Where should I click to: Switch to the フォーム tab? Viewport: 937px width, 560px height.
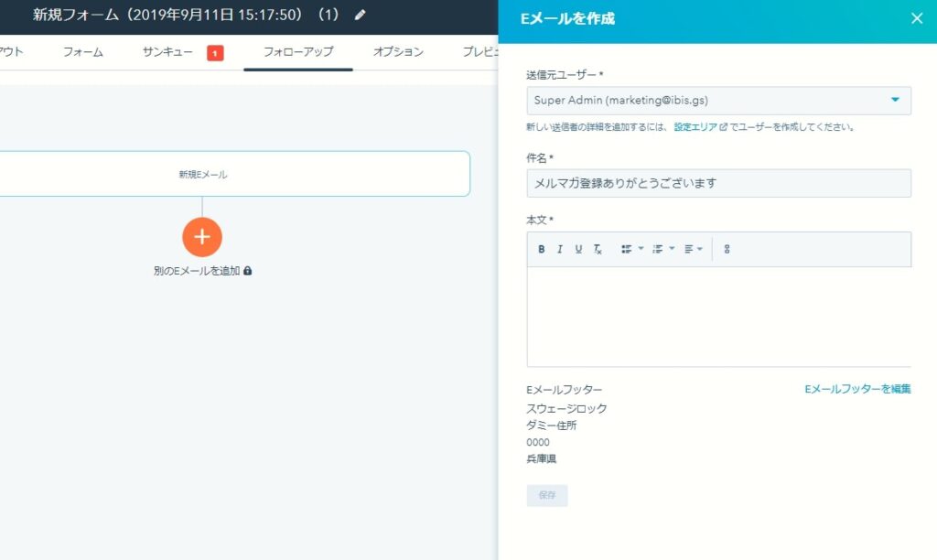point(83,52)
